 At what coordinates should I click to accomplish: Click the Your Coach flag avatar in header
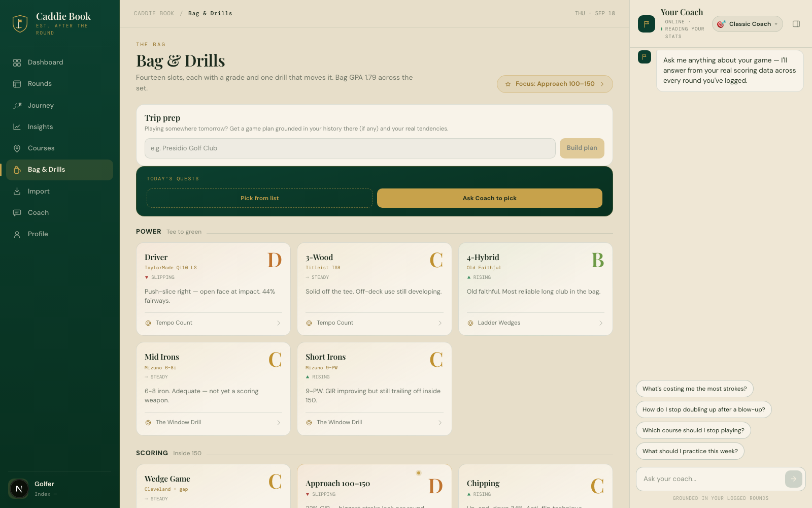647,24
